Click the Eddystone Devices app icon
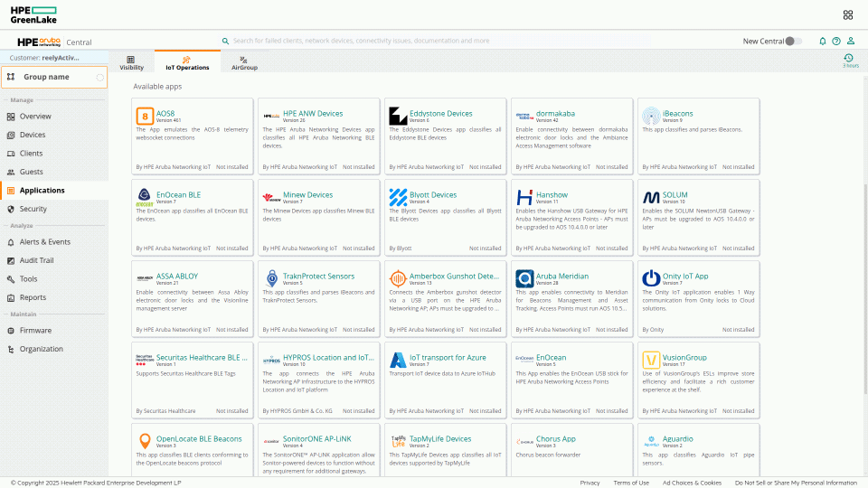 pyautogui.click(x=398, y=116)
